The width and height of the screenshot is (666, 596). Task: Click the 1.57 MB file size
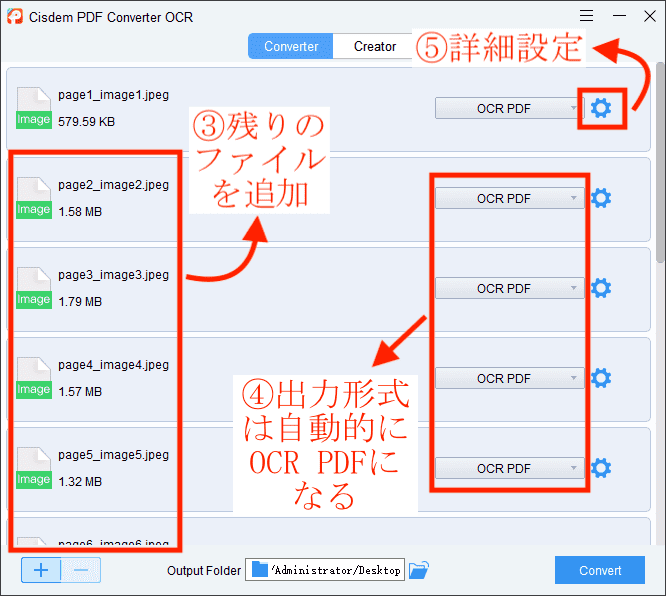tap(80, 392)
